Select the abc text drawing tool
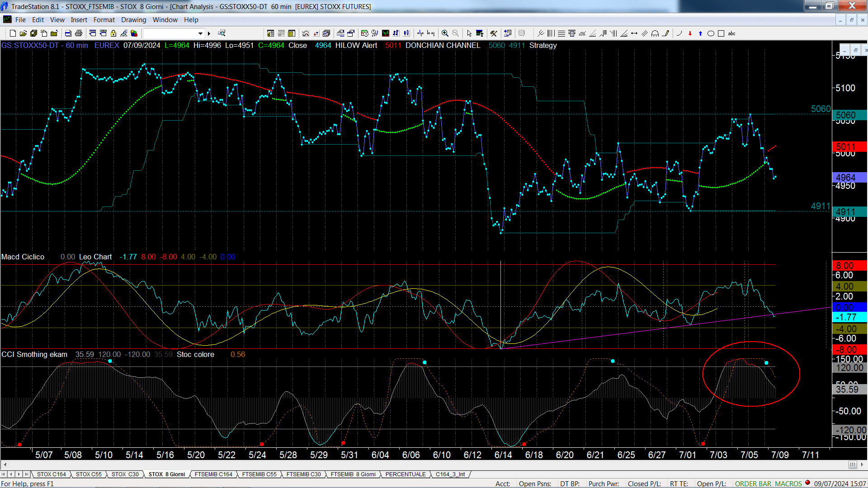868x488 pixels. tap(731, 33)
